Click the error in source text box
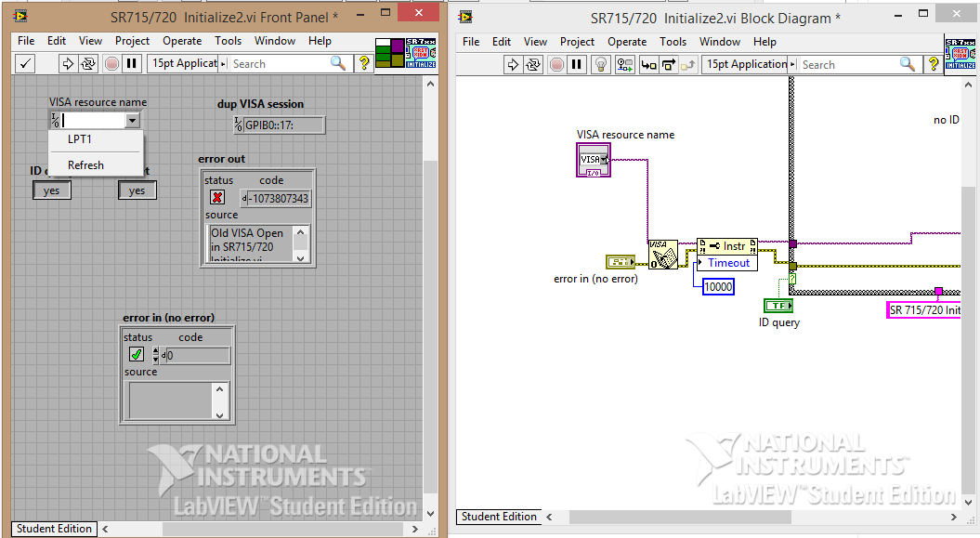 (171, 400)
